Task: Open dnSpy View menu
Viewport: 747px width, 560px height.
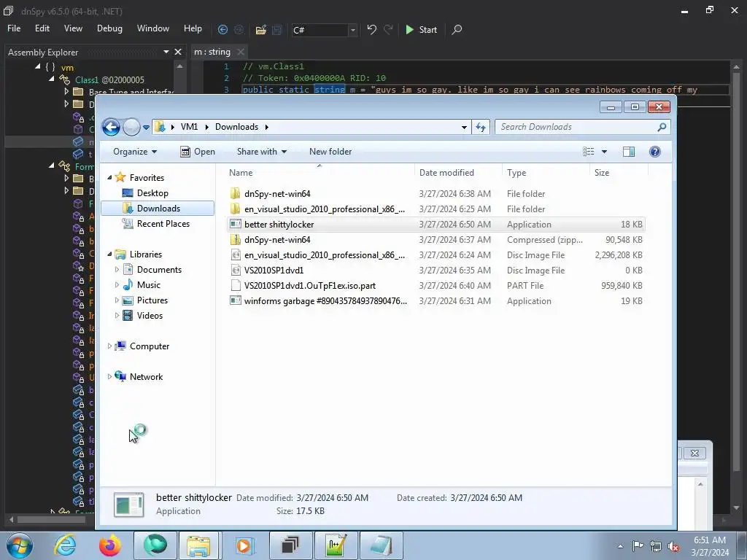Action: (73, 28)
